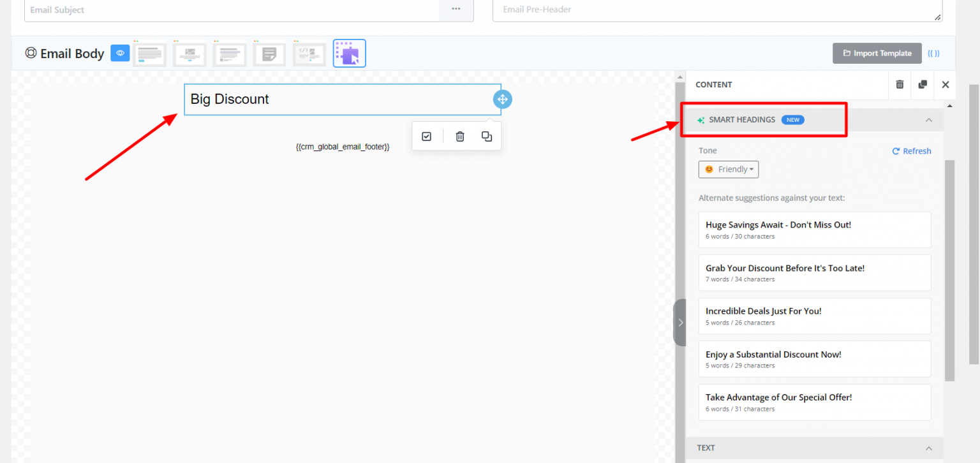Open the Friendly tone dropdown
980x463 pixels.
728,169
